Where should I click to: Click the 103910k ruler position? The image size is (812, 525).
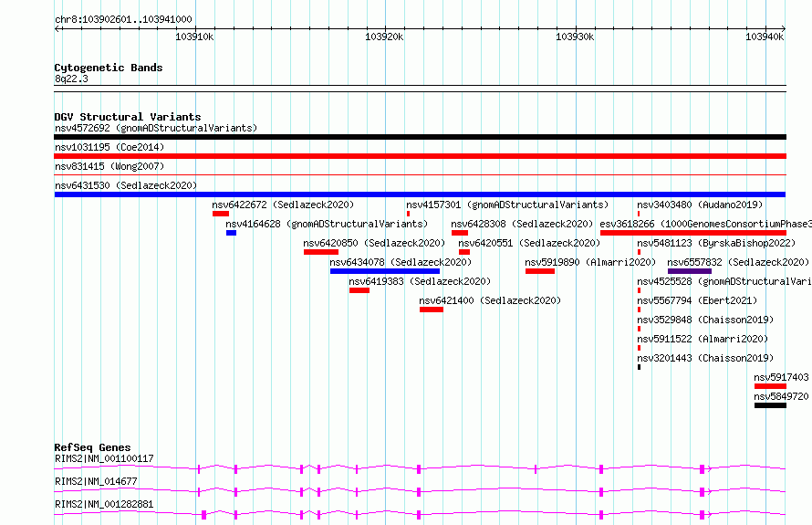click(x=194, y=37)
